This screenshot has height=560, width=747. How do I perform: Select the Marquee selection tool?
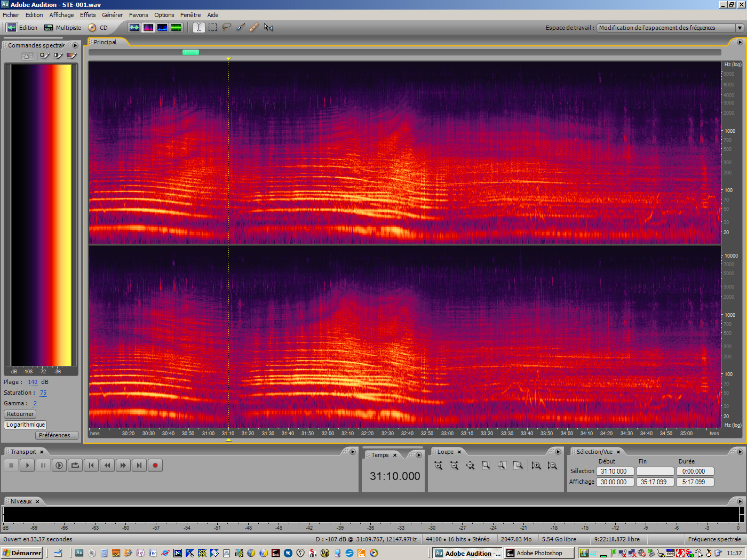213,27
